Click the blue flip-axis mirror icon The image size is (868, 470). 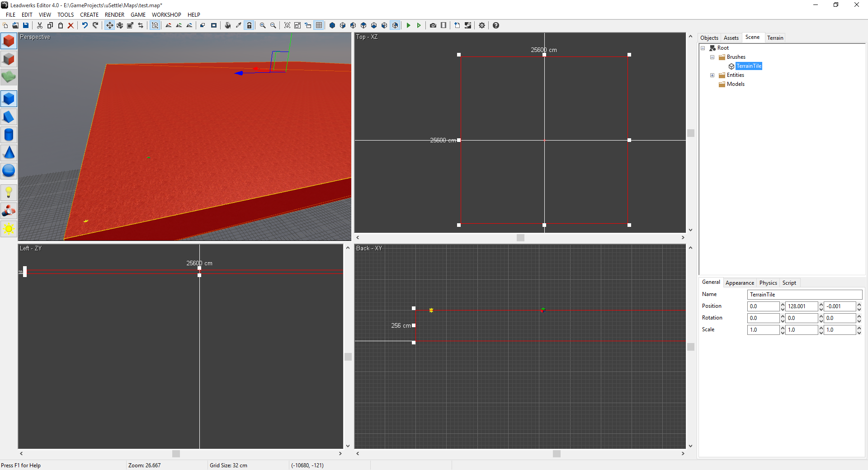(x=189, y=25)
